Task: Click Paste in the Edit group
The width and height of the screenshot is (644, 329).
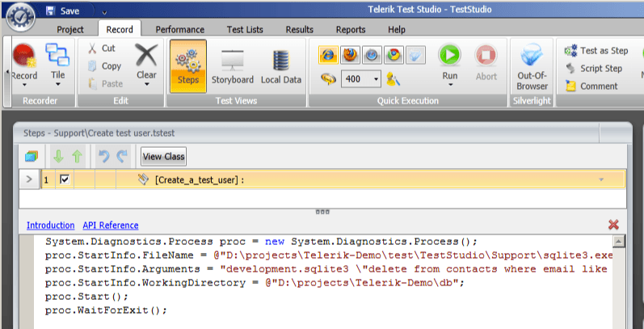Action: [106, 84]
